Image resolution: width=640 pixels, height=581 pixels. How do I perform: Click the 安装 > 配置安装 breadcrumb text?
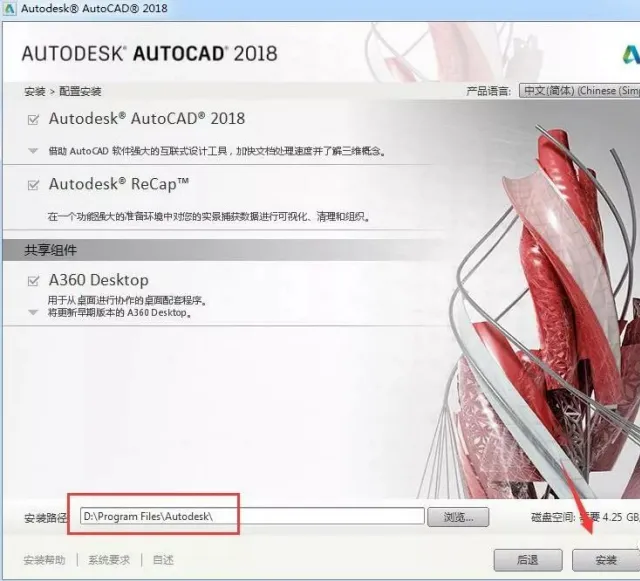pyautogui.click(x=63, y=91)
